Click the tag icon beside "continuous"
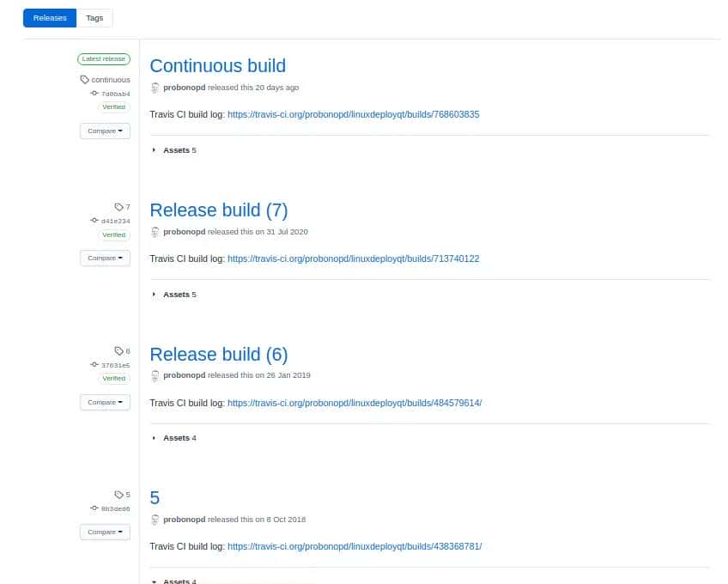This screenshot has height=584, width=728. tap(85, 80)
